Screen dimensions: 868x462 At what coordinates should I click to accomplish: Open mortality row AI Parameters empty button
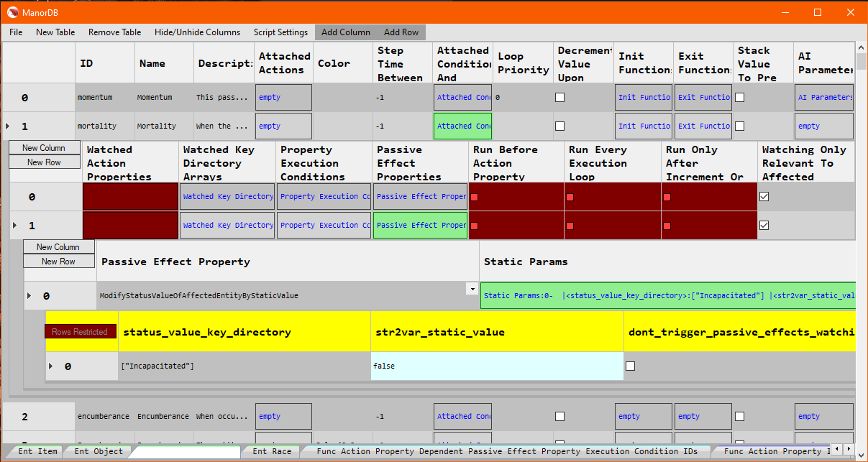(824, 126)
